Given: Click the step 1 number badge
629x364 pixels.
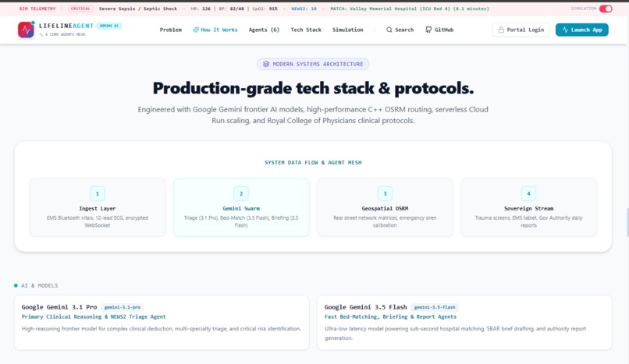Looking at the screenshot, I should click(98, 193).
